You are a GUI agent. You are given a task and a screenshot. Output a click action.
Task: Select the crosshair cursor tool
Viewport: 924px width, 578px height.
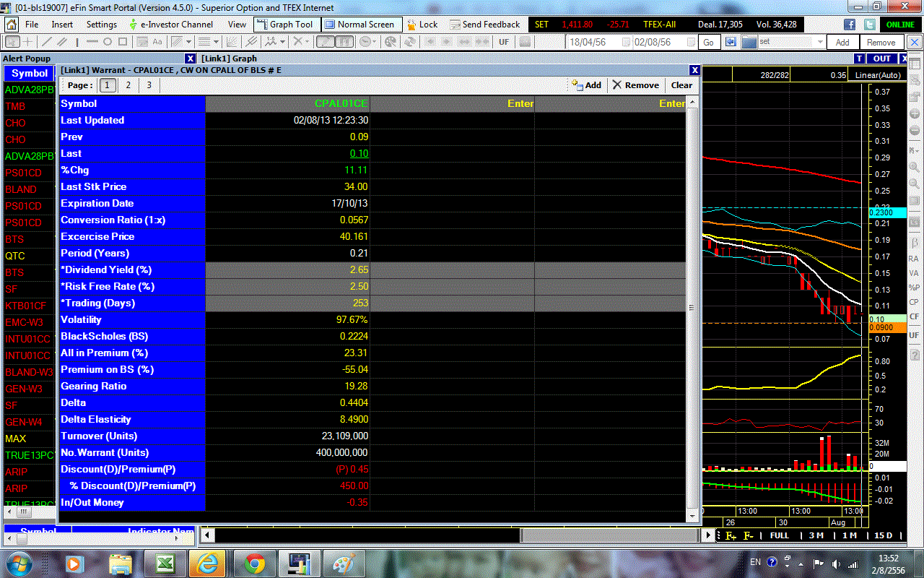tap(28, 42)
